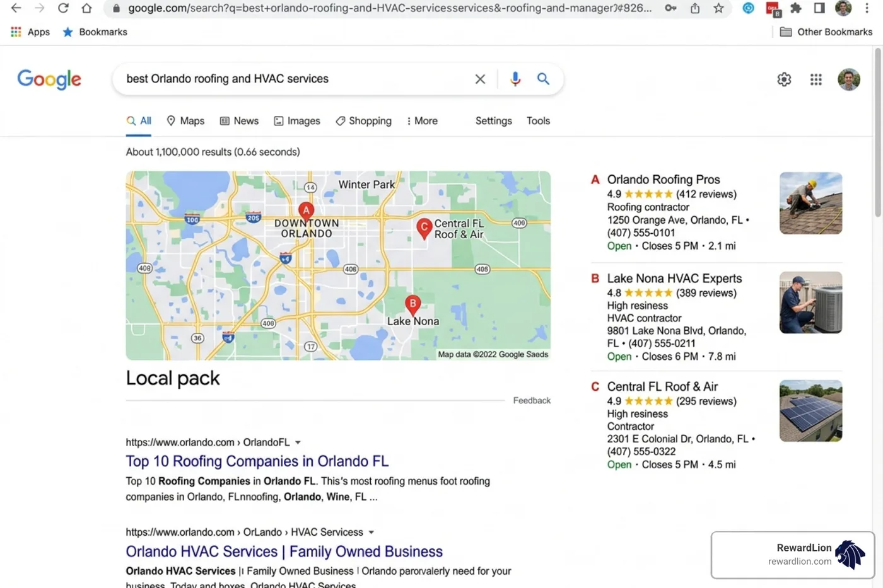
Task: Click the rewardlion.com text in the badge
Action: point(800,562)
